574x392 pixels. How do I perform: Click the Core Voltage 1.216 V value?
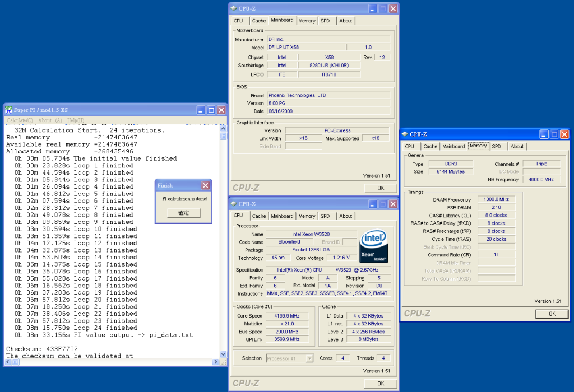[341, 258]
